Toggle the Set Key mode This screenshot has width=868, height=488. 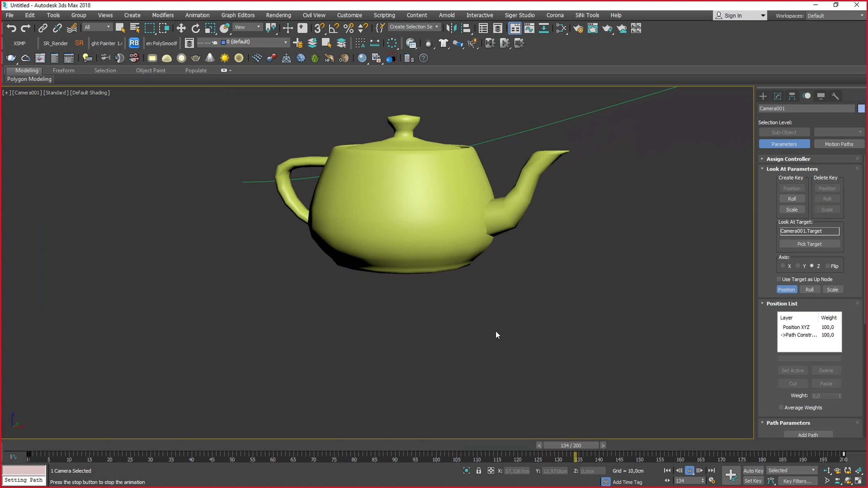point(753,481)
